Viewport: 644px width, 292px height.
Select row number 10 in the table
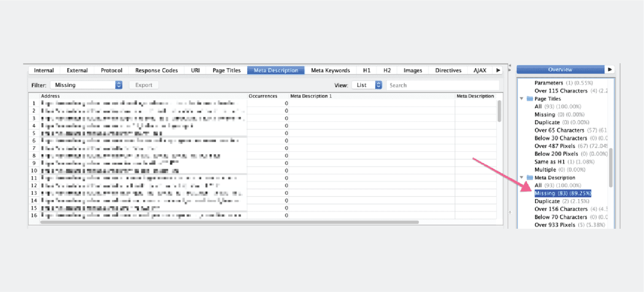pos(34,171)
